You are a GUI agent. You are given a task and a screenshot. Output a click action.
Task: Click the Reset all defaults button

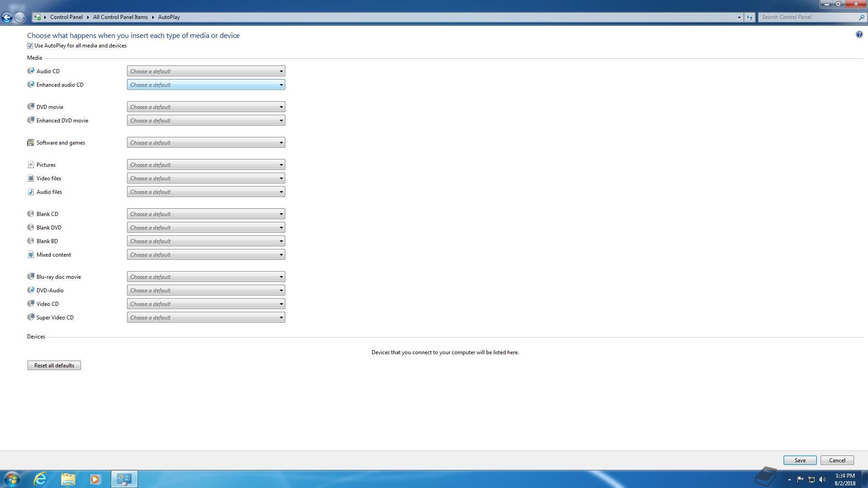click(54, 365)
